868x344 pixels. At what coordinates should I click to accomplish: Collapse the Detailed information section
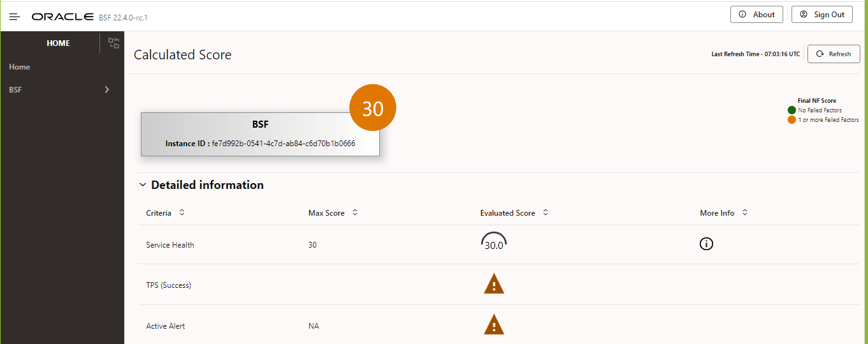pos(143,185)
